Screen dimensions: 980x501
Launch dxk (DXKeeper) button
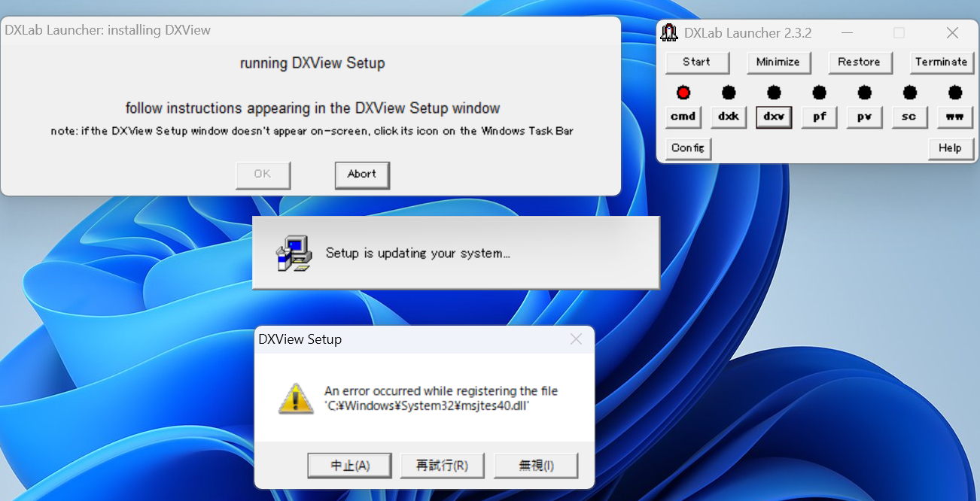(729, 117)
